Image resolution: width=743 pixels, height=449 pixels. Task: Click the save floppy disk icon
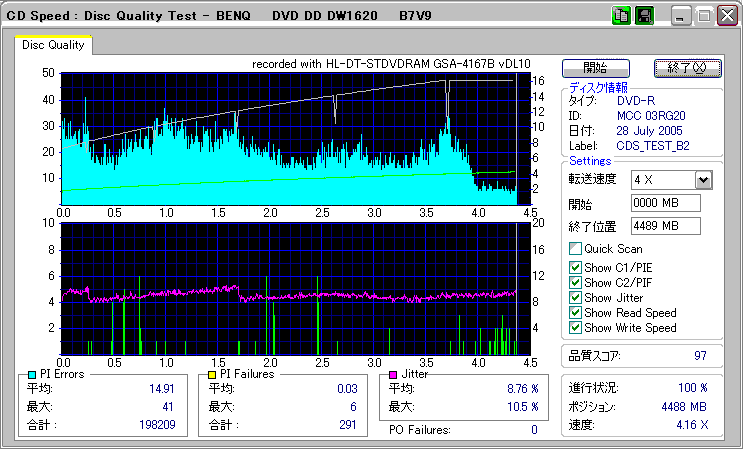(x=644, y=16)
